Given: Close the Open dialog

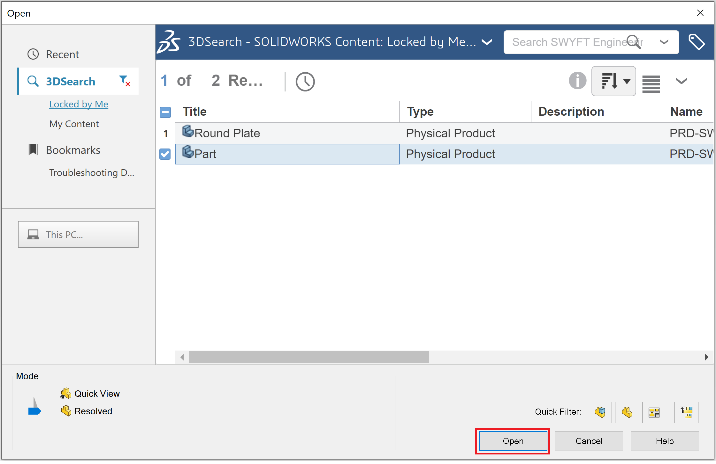Looking at the screenshot, I should click(700, 13).
